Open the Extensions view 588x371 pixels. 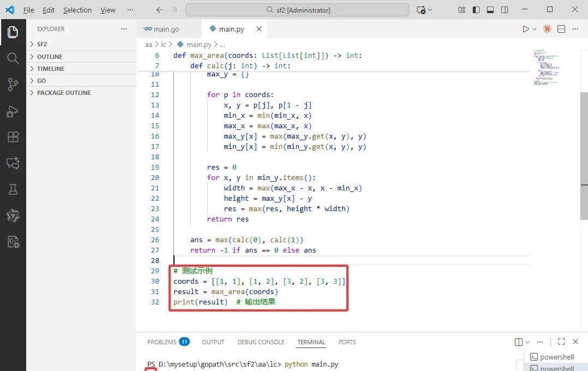coord(13,137)
